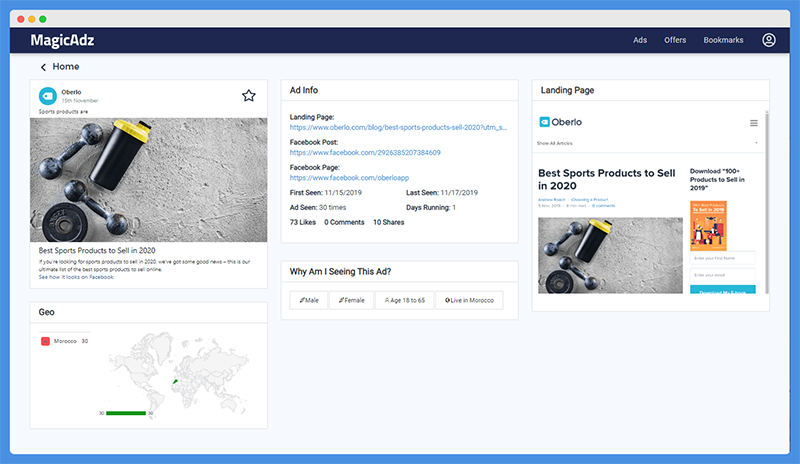Click the Download My E-book button
Image resolution: width=800 pixels, height=464 pixels.
point(722,290)
